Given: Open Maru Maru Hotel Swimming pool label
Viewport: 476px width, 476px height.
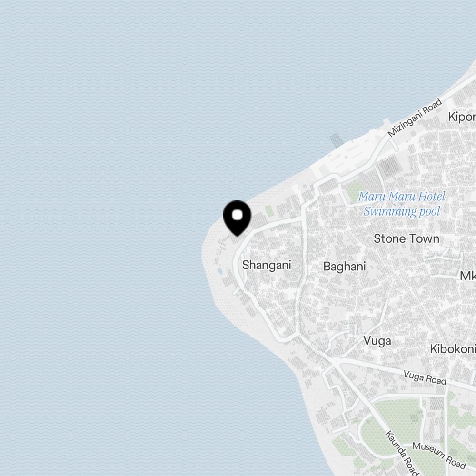Looking at the screenshot, I should (x=402, y=204).
